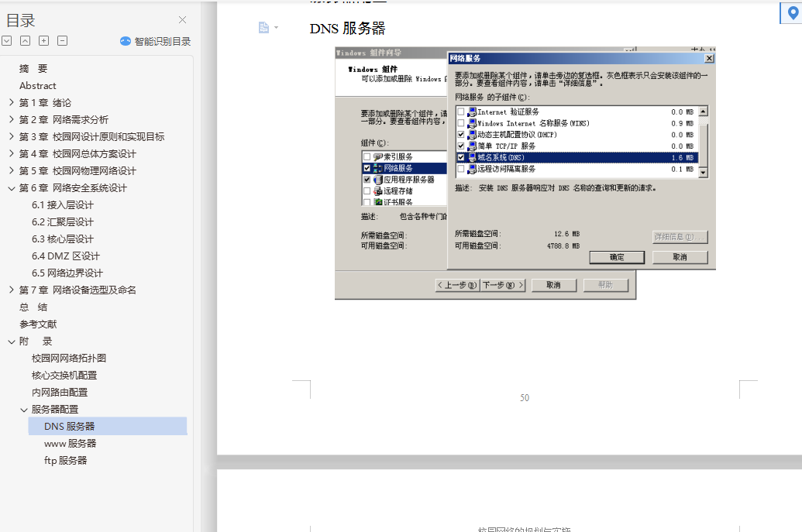This screenshot has width=802, height=532.
Task: Collapse the 服务器配置 subtree
Action: coord(23,410)
